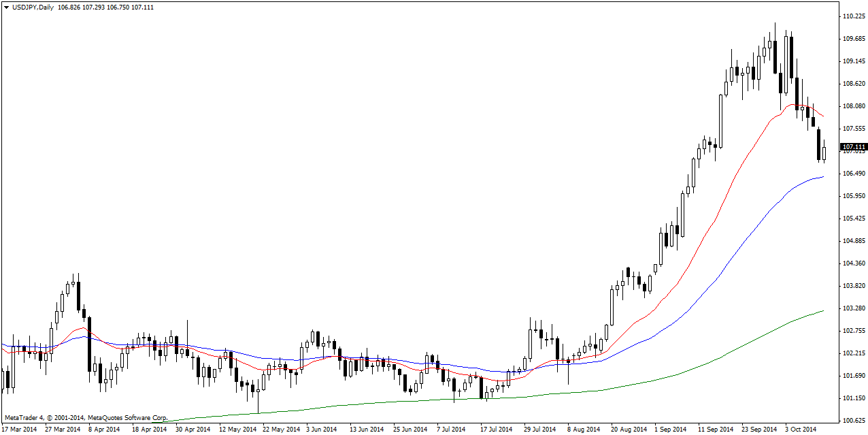Image resolution: width=868 pixels, height=435 pixels.
Task: Click the 103.280 price scale label
Action: [x=853, y=308]
